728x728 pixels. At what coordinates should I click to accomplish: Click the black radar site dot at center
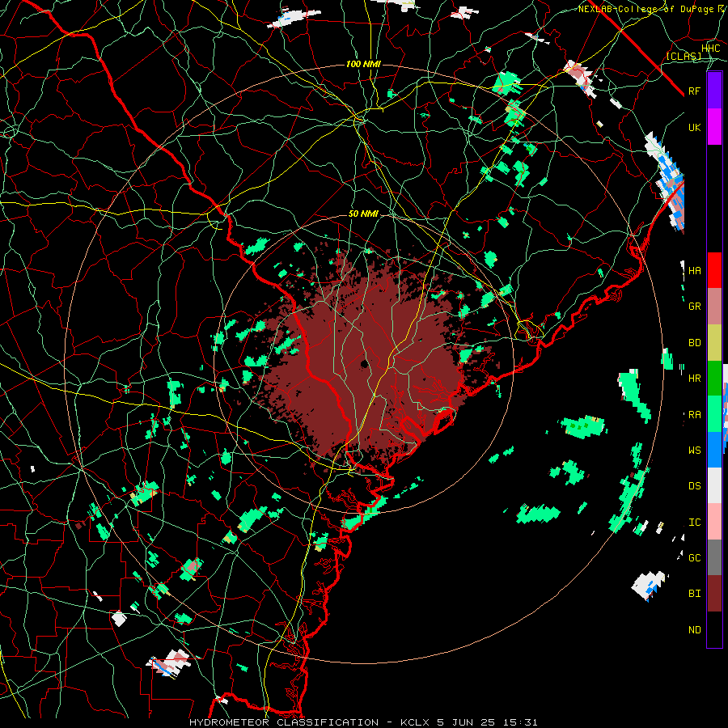pos(364,363)
